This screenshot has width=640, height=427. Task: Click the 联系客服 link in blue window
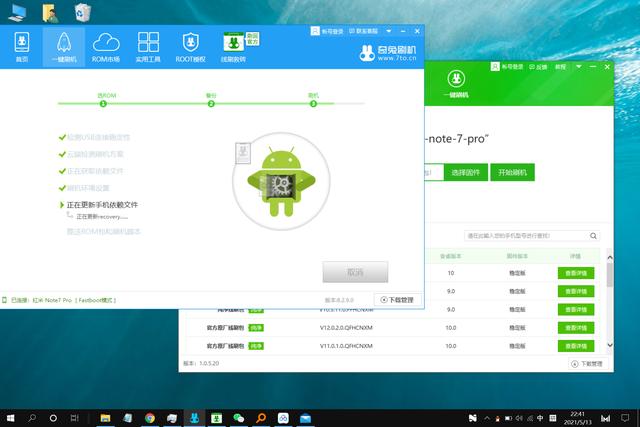click(x=363, y=31)
